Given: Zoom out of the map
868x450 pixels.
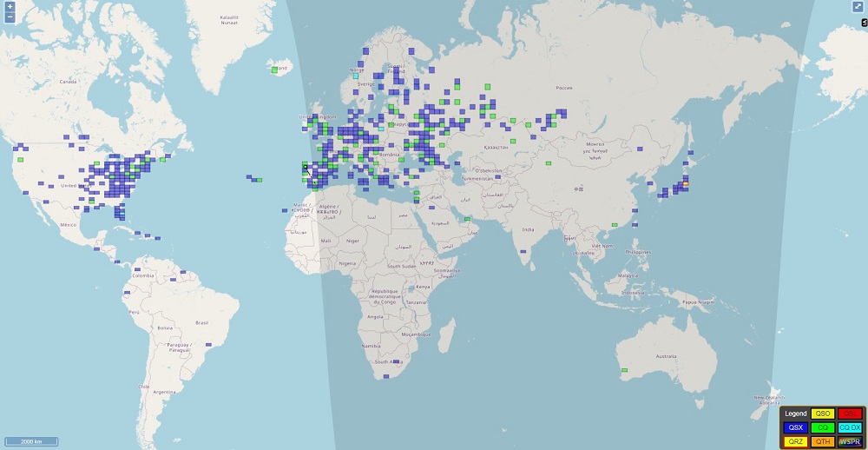Looking at the screenshot, I should pos(10,17).
